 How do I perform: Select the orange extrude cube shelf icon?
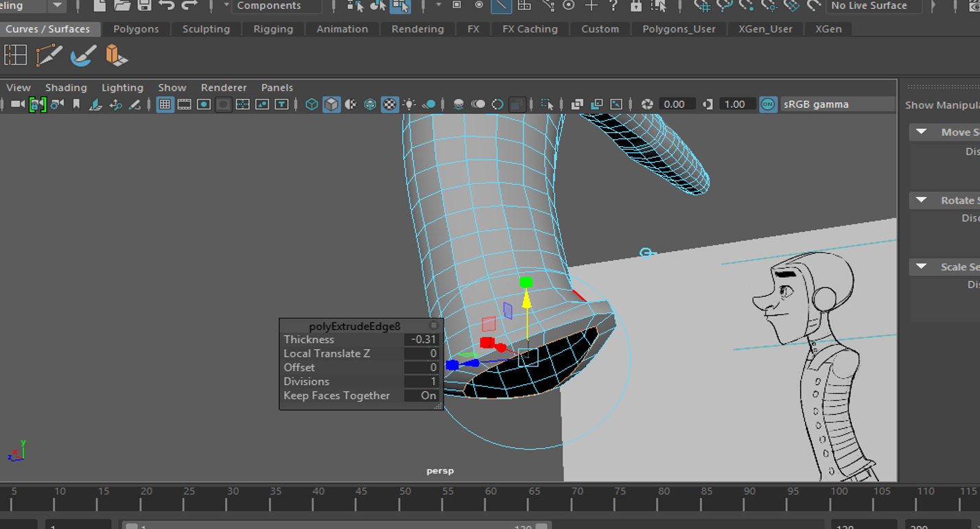tap(115, 56)
